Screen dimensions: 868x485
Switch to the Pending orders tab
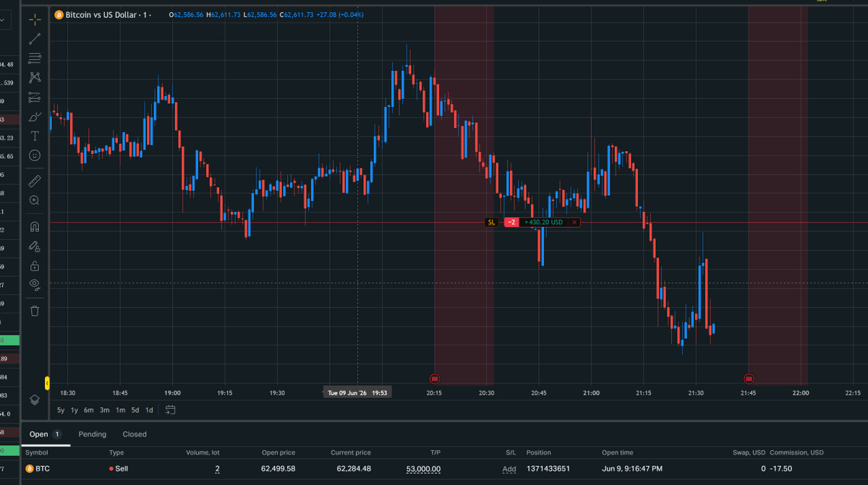pyautogui.click(x=93, y=434)
